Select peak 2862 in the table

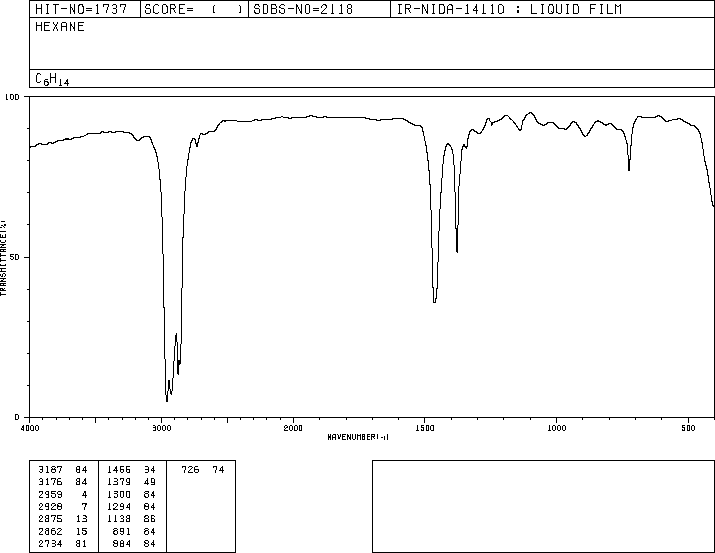coord(51,532)
